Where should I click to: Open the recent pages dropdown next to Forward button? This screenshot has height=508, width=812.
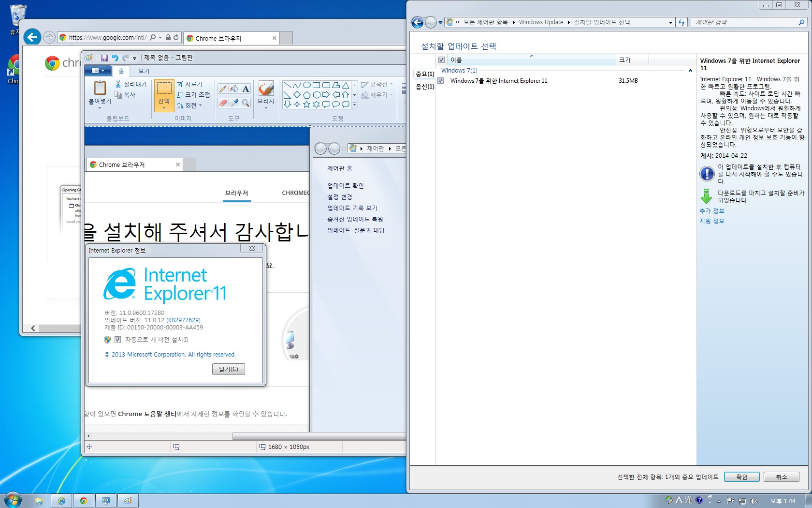[440, 22]
